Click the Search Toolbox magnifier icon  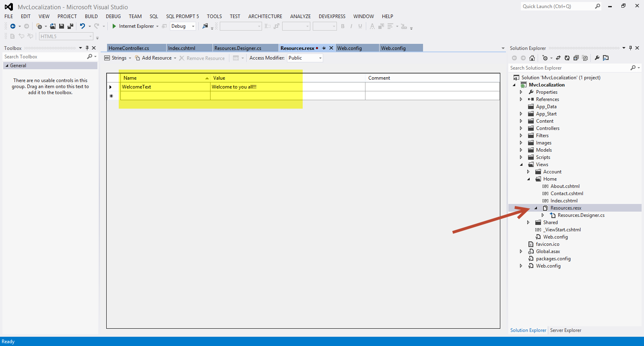90,57
